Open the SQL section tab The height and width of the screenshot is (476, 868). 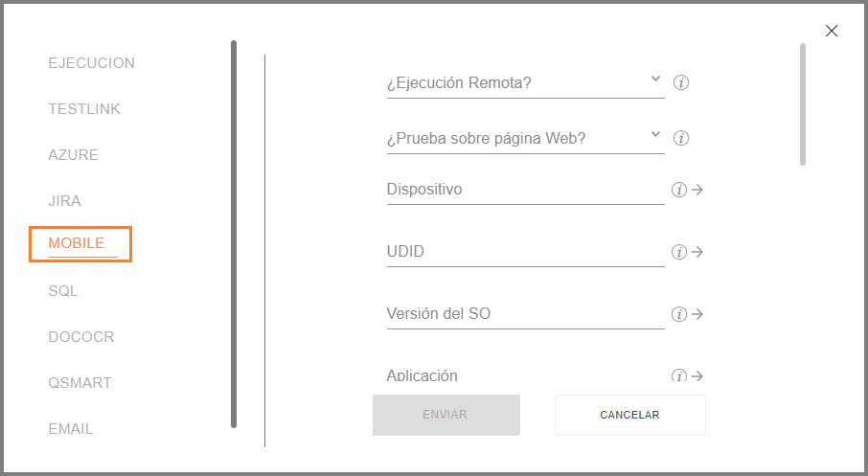[x=62, y=291]
